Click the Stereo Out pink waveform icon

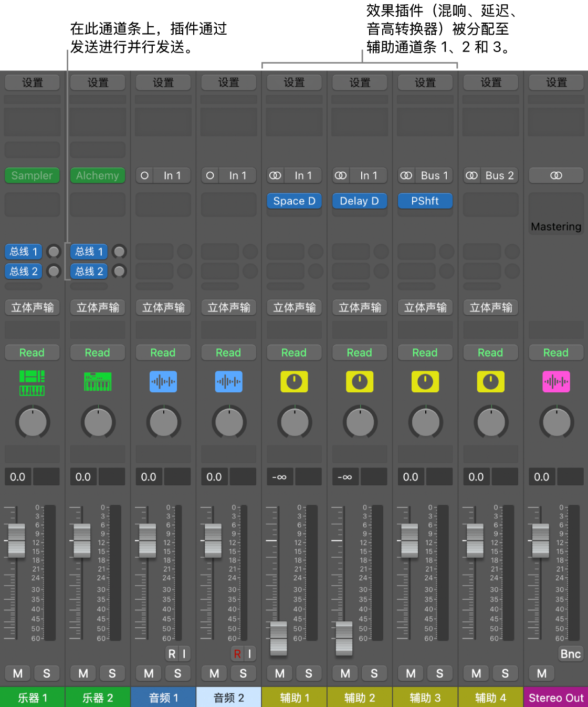(x=556, y=382)
